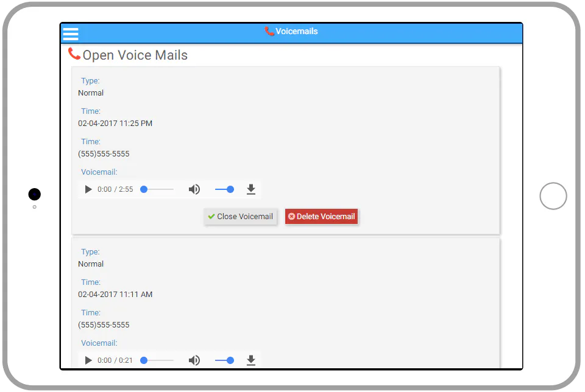Click the Delete Voicemail button
The image size is (585, 392).
(322, 217)
